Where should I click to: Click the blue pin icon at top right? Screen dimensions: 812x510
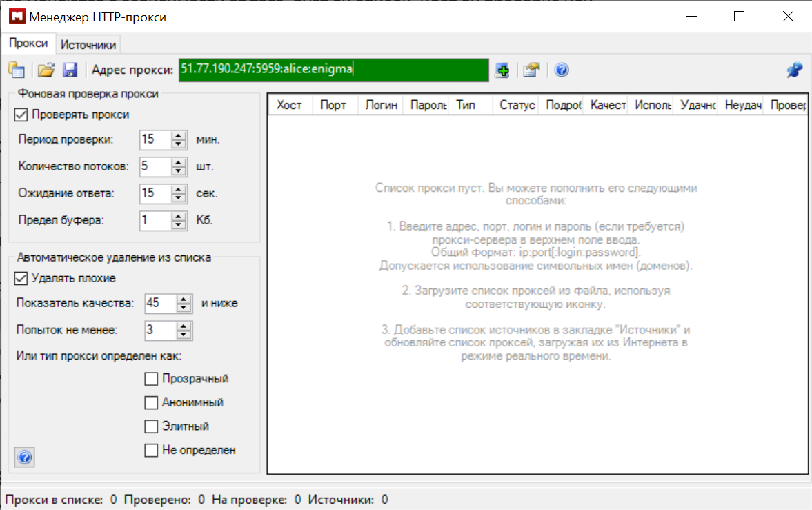(795, 70)
